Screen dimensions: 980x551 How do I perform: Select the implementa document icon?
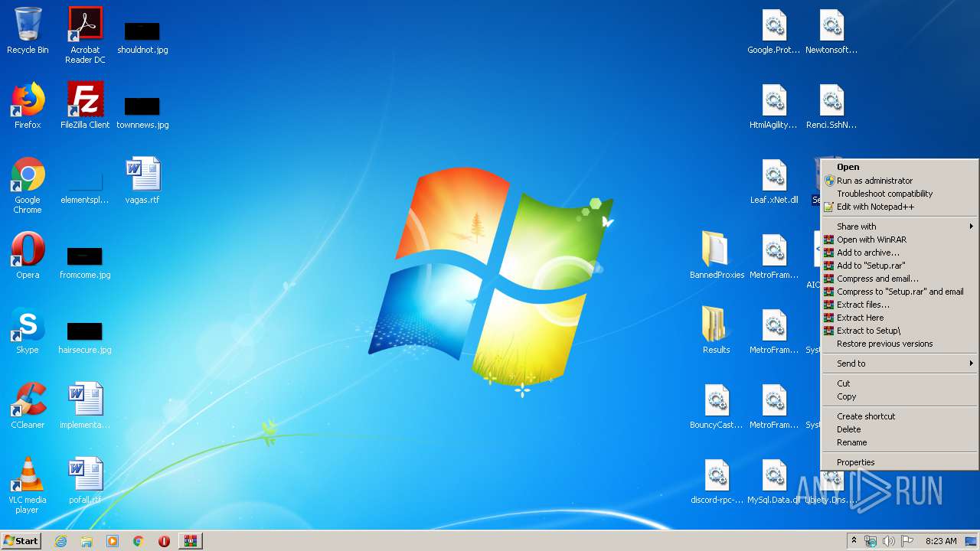click(x=85, y=406)
